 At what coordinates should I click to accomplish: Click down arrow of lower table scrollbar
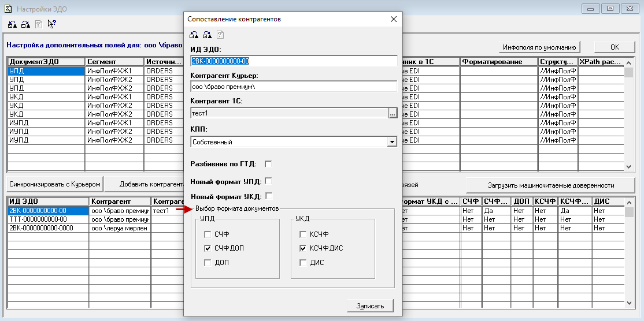click(628, 303)
